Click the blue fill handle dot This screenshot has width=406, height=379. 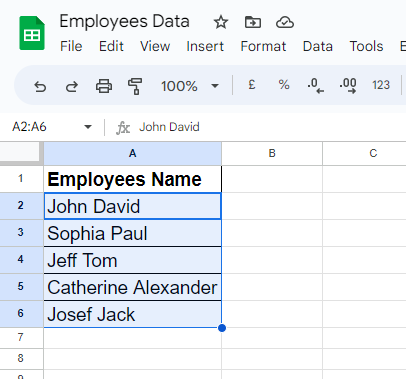coord(222,328)
